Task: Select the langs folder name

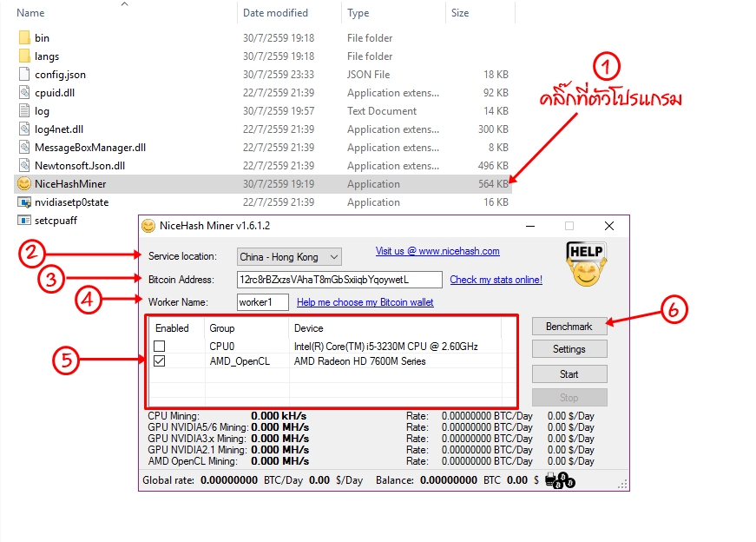Action: pyautogui.click(x=47, y=56)
